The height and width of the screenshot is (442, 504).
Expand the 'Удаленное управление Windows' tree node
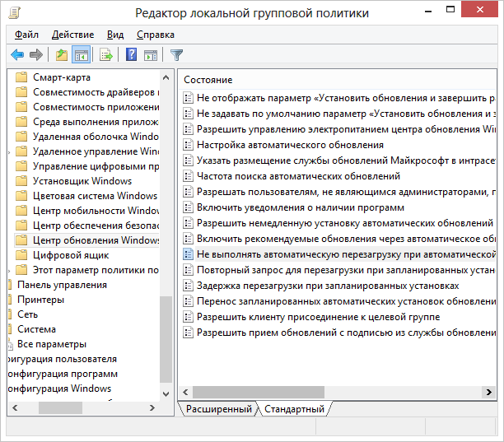click(x=9, y=152)
